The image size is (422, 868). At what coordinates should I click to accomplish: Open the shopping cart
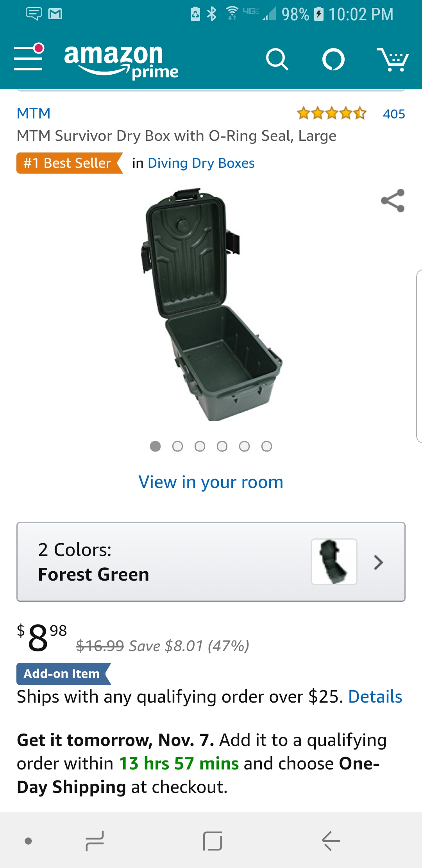click(x=392, y=59)
